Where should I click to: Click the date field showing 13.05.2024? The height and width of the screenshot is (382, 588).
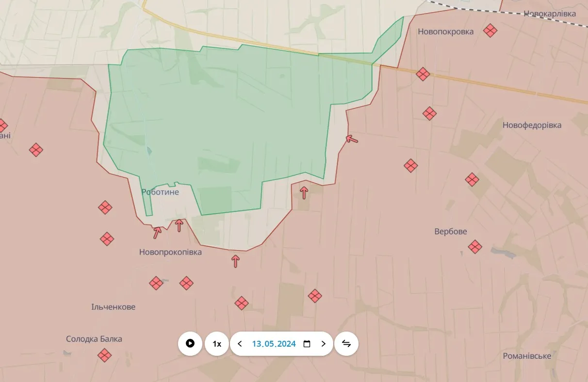pos(274,344)
